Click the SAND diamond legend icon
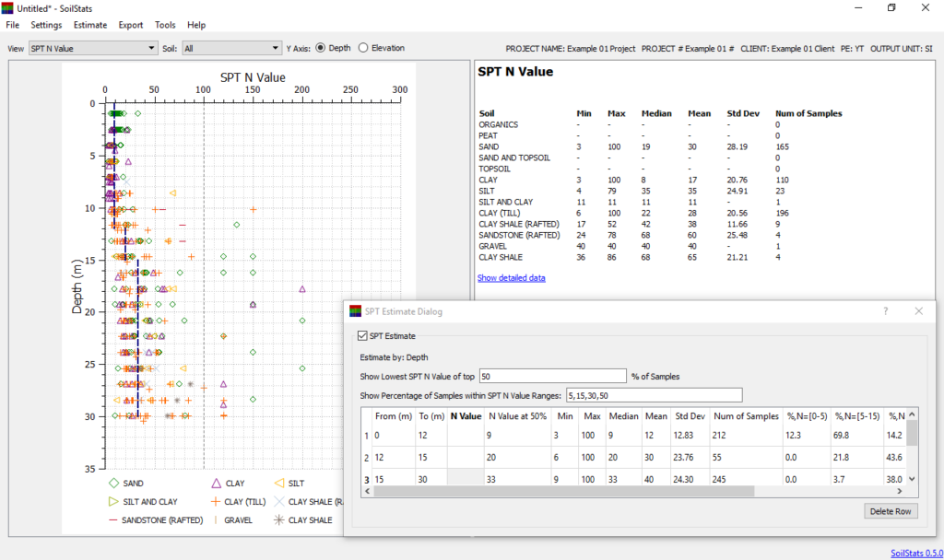The width and height of the screenshot is (944, 560). [113, 483]
